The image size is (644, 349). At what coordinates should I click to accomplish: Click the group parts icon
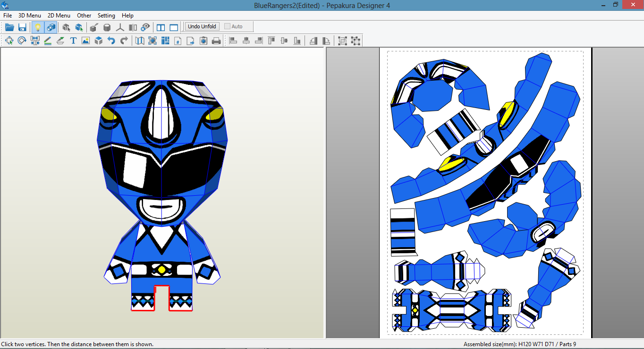(343, 41)
